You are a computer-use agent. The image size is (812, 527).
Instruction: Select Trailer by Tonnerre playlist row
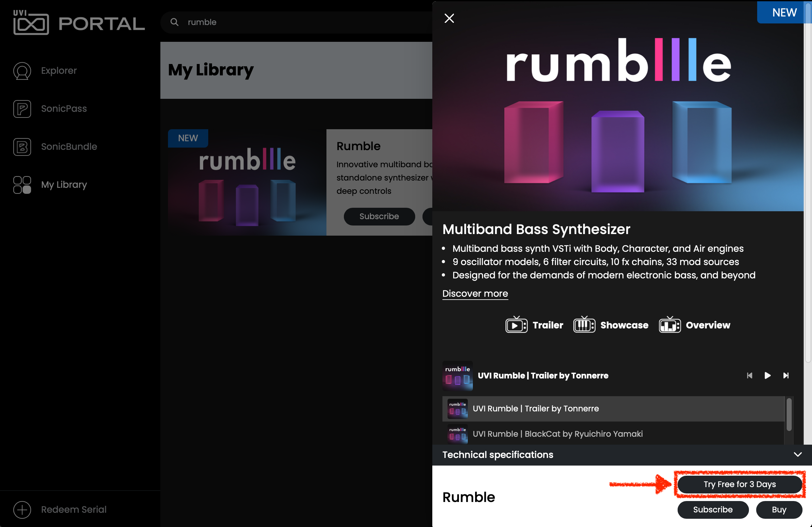click(613, 408)
